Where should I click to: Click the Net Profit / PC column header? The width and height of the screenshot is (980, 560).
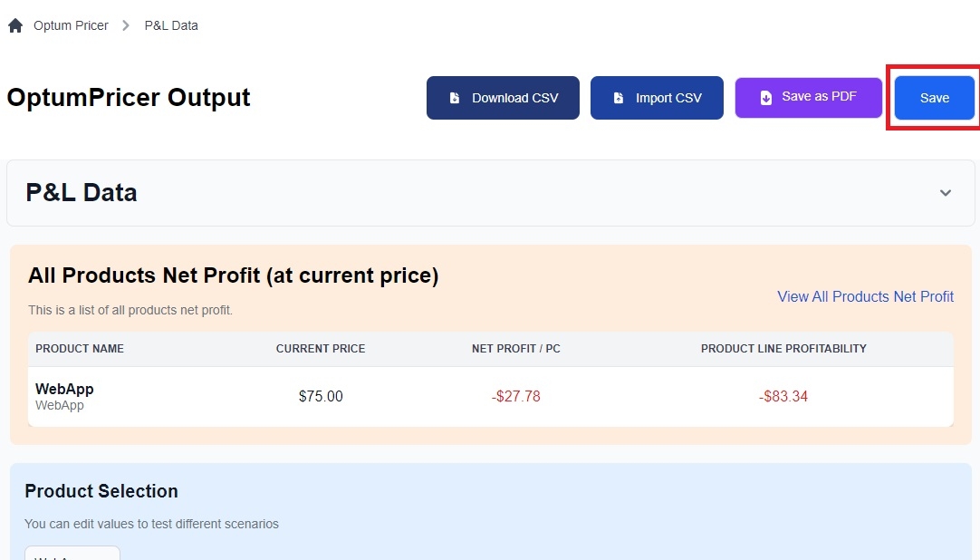tap(516, 349)
